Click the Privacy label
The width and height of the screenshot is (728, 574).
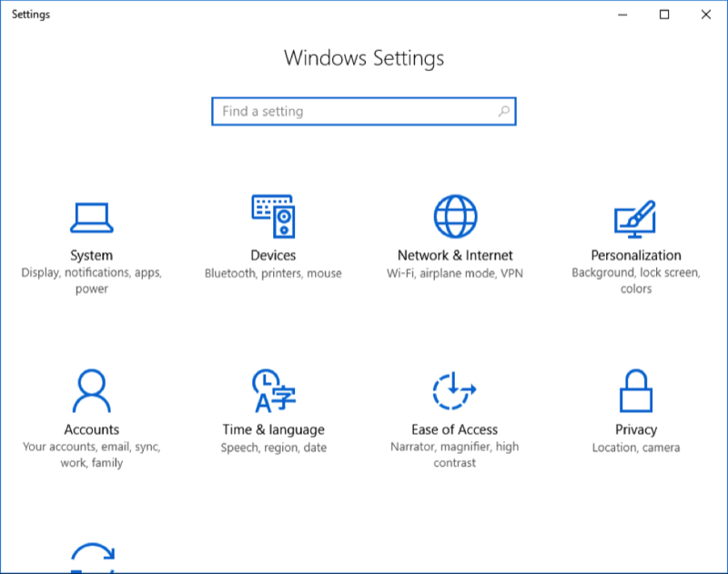[x=636, y=429]
